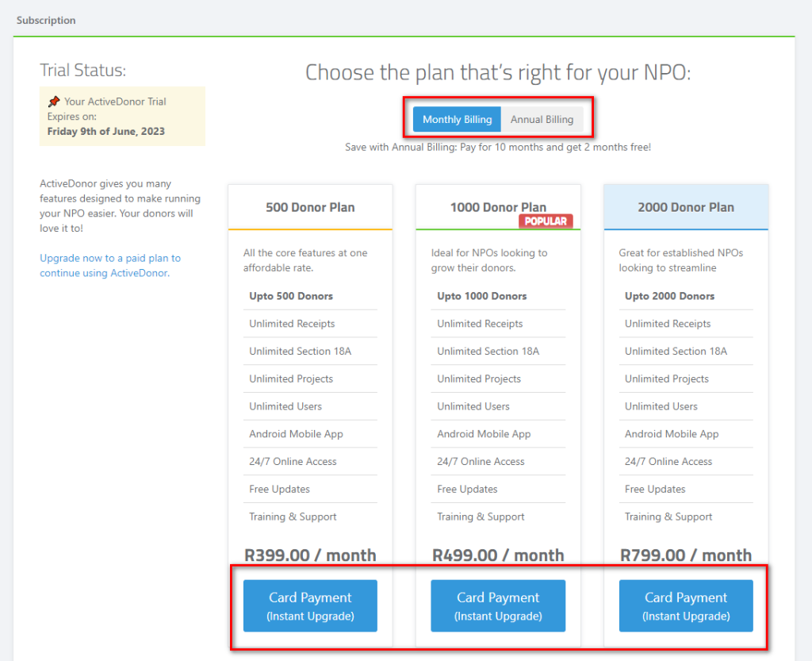Image resolution: width=812 pixels, height=661 pixels.
Task: Click '24/7 Online Access' in 2000 Donor Plan
Action: (x=686, y=462)
